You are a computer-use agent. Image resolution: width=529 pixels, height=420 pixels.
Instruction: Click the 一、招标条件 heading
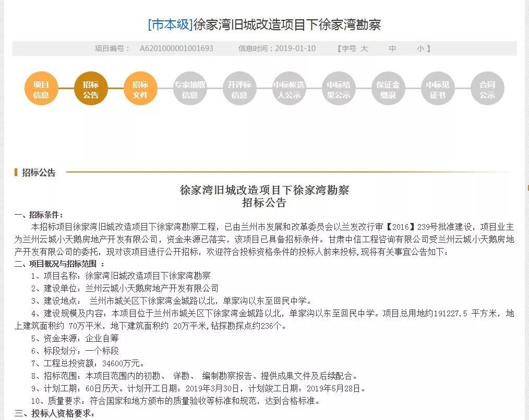coord(39,215)
